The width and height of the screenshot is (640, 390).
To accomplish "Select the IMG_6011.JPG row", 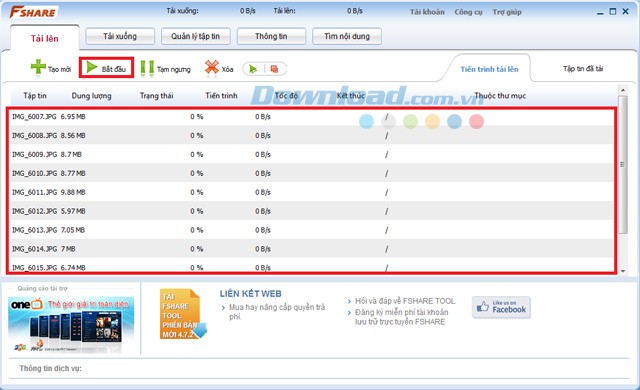I will (x=311, y=192).
